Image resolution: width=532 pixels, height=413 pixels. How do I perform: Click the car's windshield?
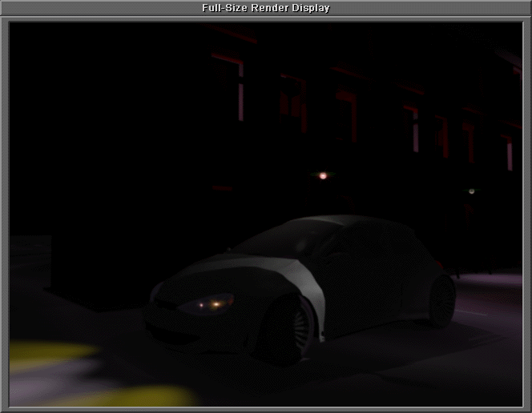276,237
